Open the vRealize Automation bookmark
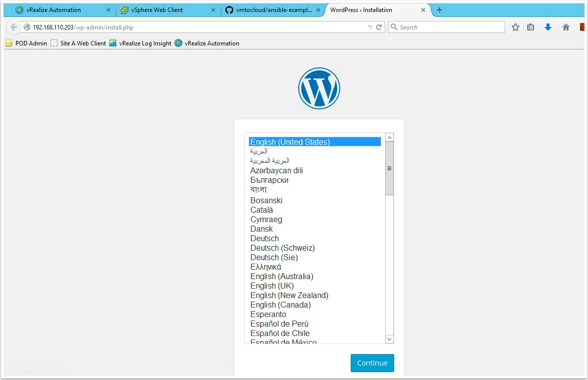Image resolution: width=588 pixels, height=380 pixels. [x=207, y=43]
